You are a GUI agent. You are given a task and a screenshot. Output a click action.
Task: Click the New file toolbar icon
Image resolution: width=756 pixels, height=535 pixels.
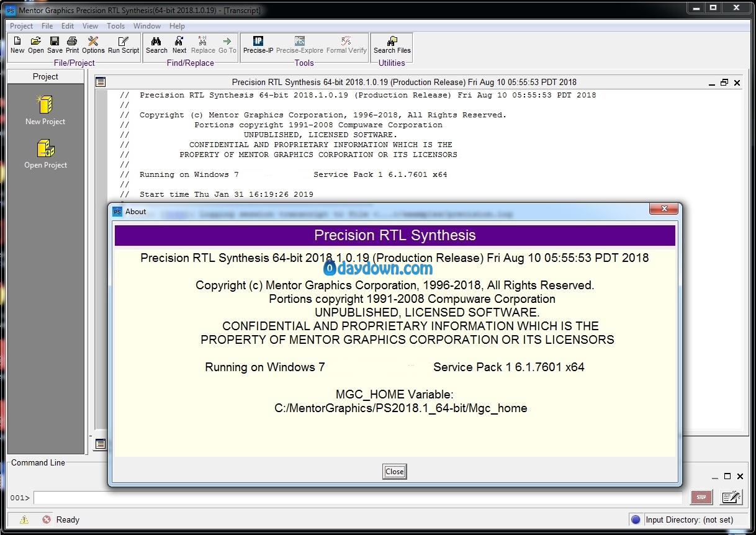click(17, 41)
